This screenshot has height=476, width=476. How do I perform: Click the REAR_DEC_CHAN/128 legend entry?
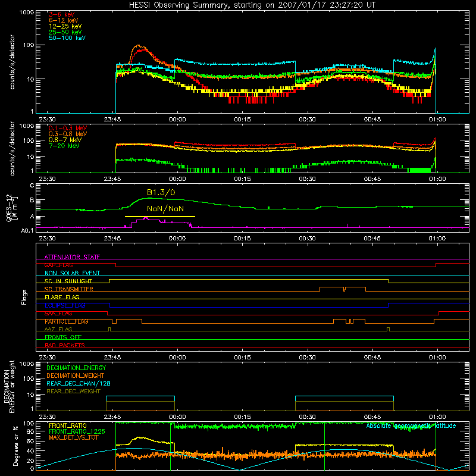(79, 384)
